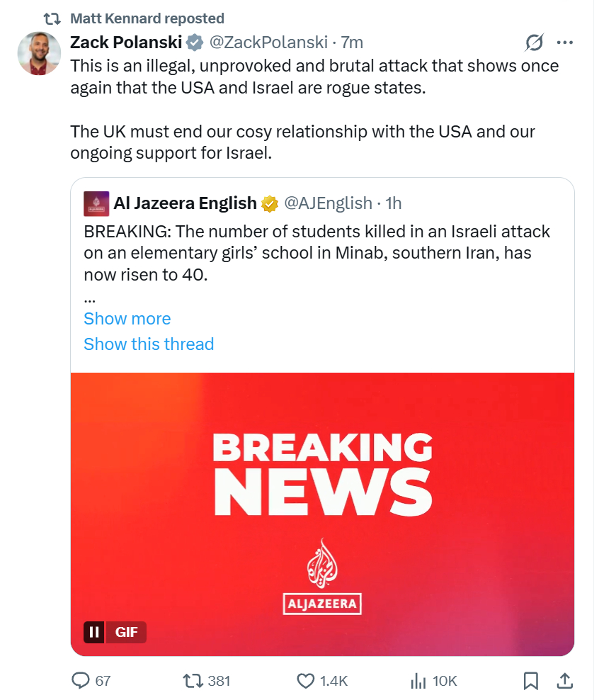Open the @ZackPolanski handle link
The image size is (616, 700).
pos(269,43)
